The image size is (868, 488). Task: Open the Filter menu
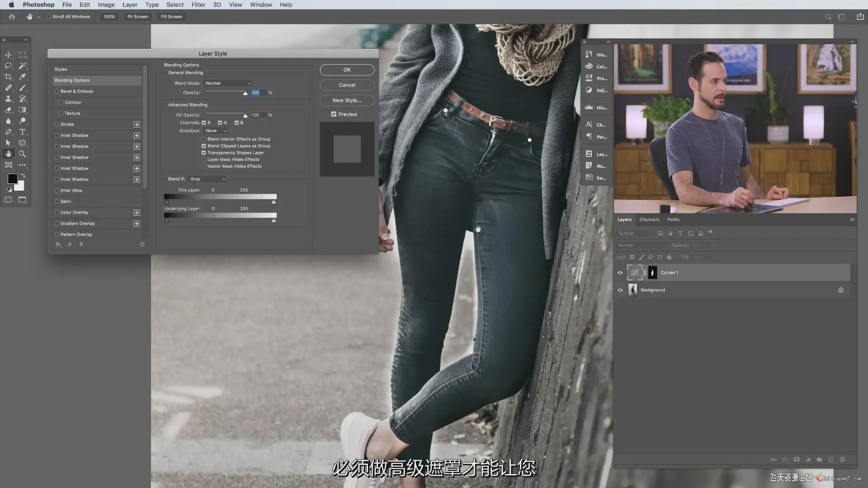198,5
